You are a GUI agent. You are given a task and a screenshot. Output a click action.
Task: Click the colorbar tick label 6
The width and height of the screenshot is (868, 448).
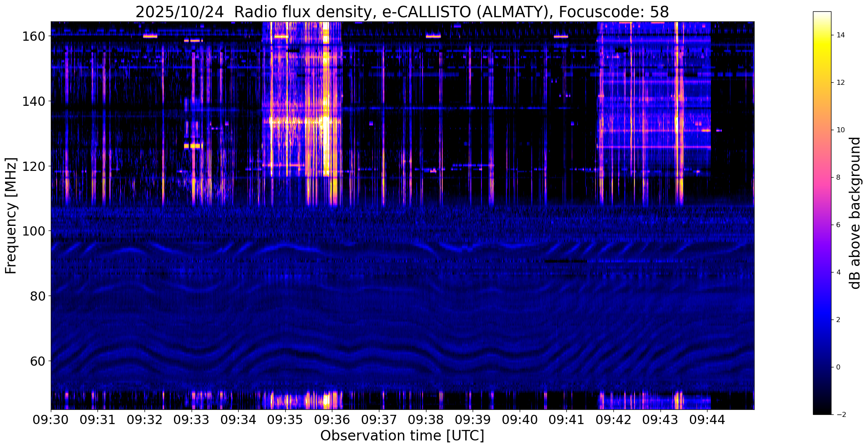[x=839, y=225]
